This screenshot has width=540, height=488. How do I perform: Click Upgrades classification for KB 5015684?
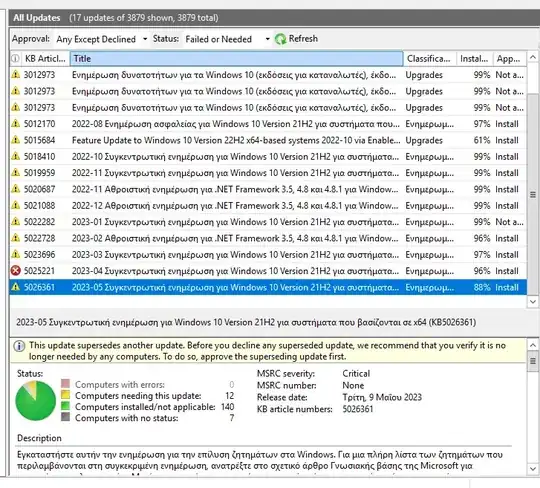(424, 141)
